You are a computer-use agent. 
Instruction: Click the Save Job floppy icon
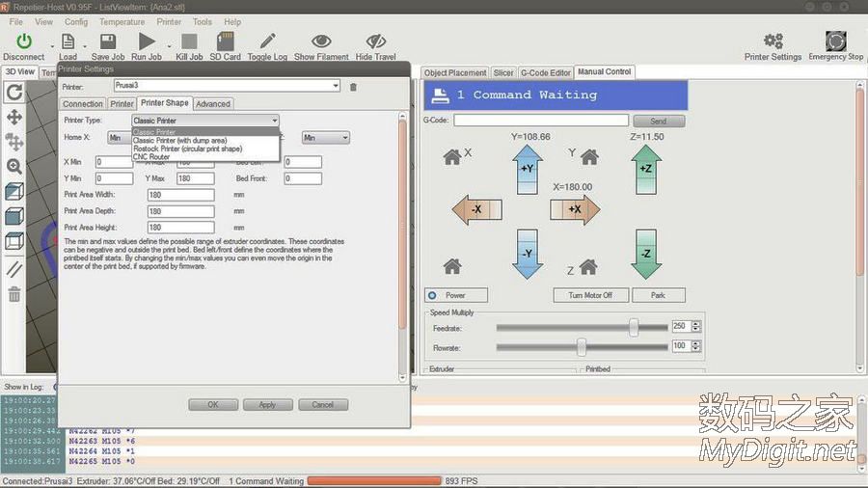click(x=107, y=41)
